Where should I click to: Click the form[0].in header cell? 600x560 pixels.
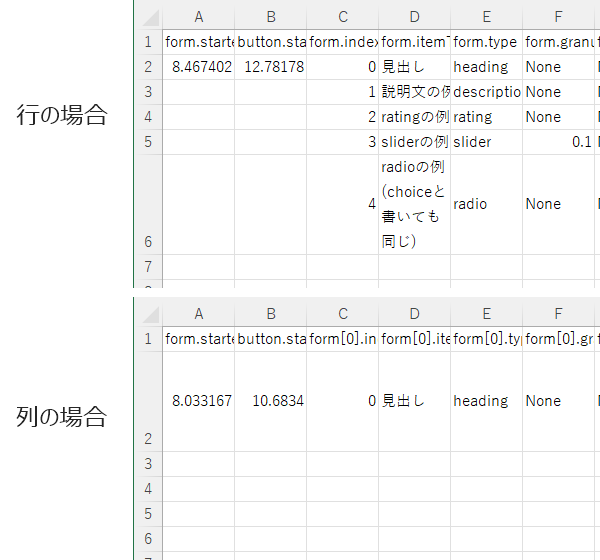coord(342,339)
